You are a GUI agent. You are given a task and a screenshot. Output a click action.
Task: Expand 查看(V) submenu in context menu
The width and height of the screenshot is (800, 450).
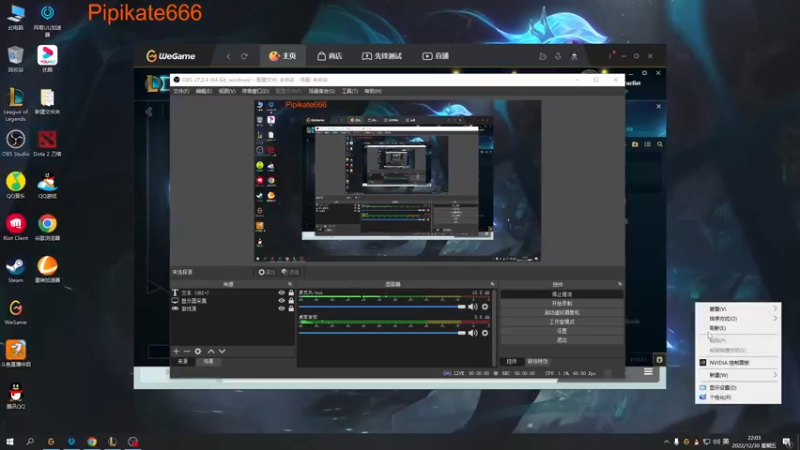point(738,309)
